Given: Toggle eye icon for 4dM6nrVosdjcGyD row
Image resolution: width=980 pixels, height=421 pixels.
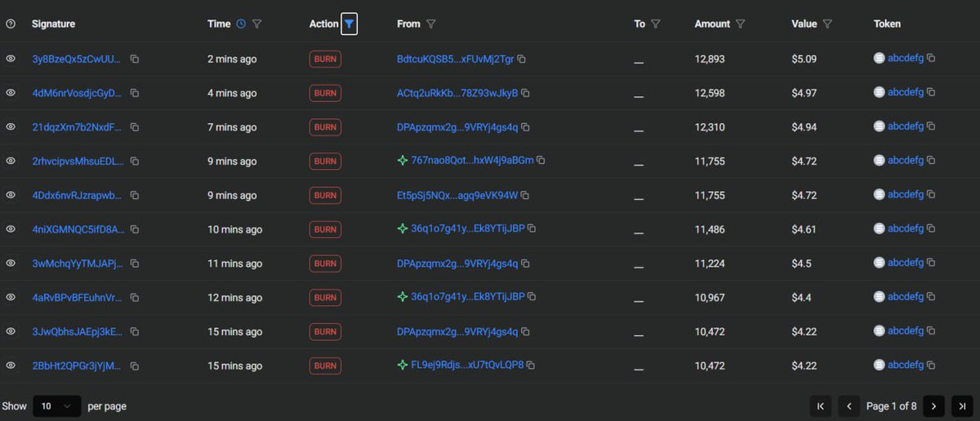Looking at the screenshot, I should click(x=11, y=93).
